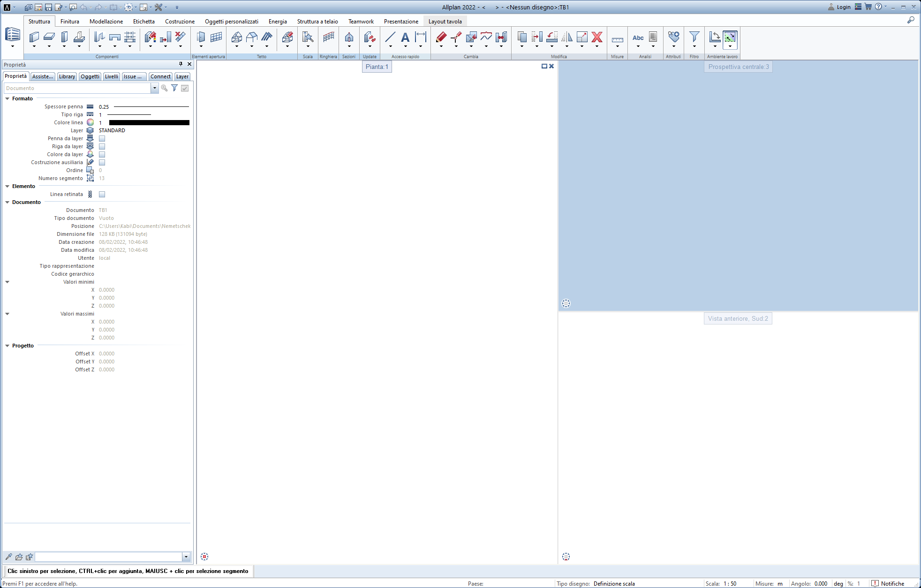
Task: Click the black Colore linea swatch
Action: coord(149,123)
